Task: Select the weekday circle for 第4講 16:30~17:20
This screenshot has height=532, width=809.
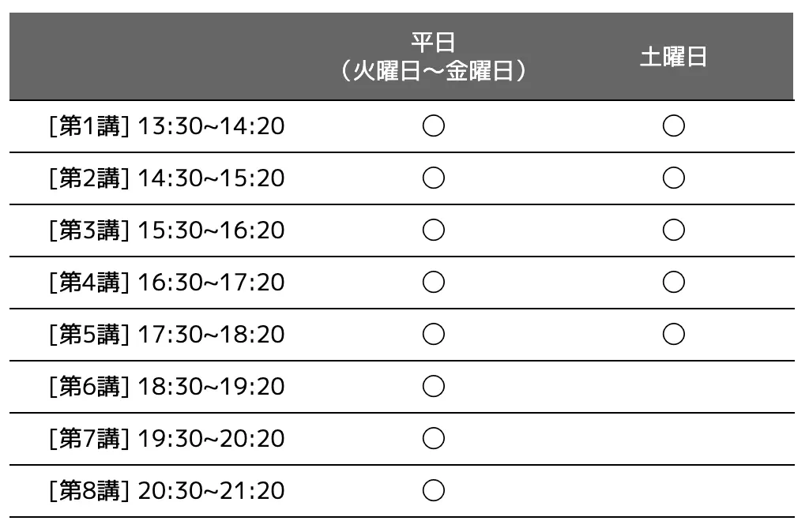Action: click(x=434, y=282)
